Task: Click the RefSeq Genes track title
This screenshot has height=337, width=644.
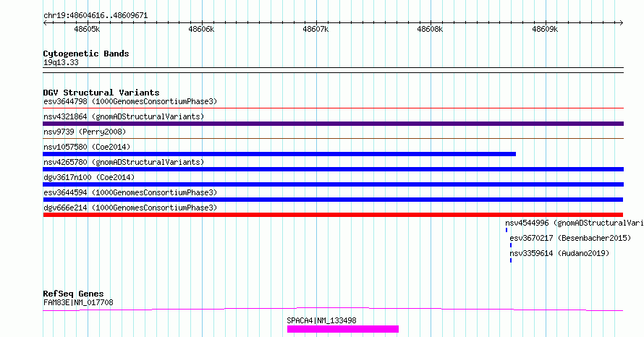Action: point(73,294)
